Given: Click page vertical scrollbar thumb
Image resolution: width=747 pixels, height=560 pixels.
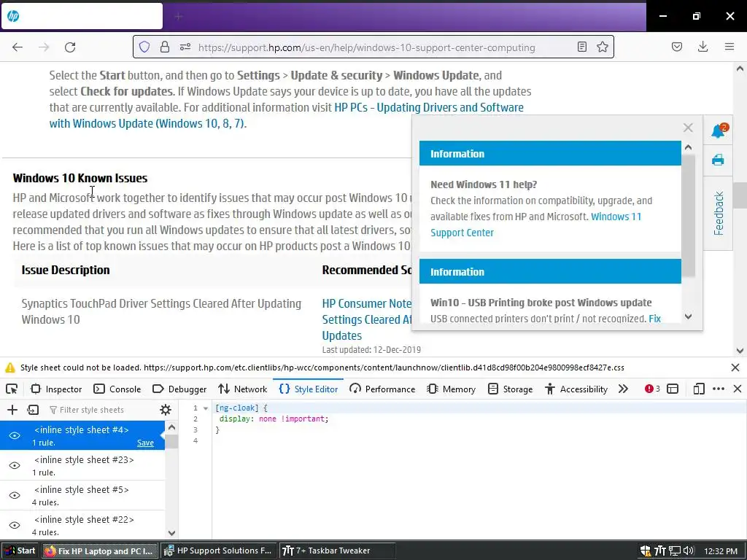Looking at the screenshot, I should (x=740, y=195).
